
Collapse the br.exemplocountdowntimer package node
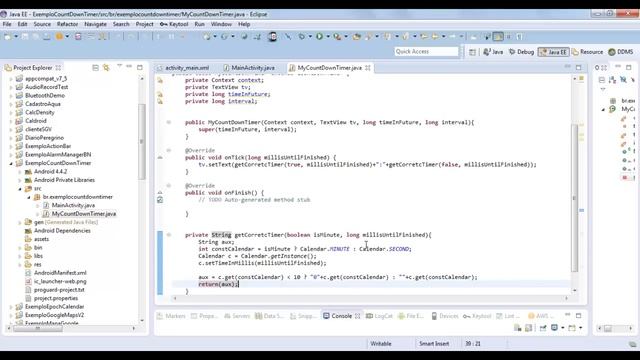pos(29,197)
